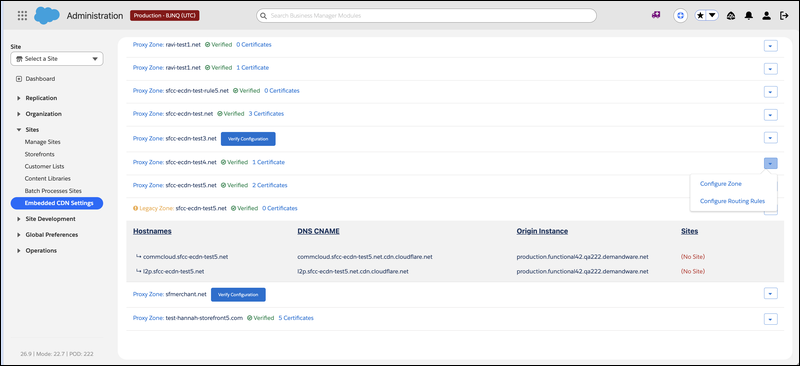The height and width of the screenshot is (366, 800).
Task: Open 5 Certificates link for test-hannah-storefront5.com
Action: [296, 318]
